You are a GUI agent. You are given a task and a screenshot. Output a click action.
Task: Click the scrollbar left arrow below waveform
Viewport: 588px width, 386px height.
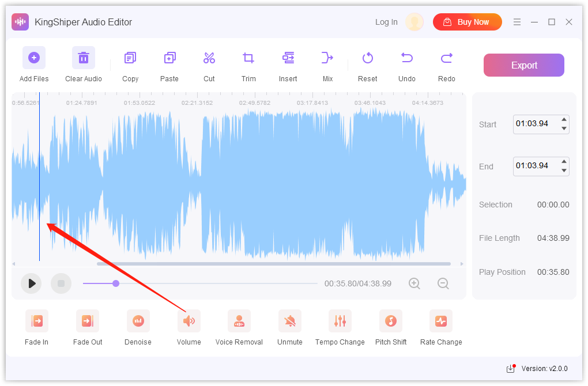(14, 264)
